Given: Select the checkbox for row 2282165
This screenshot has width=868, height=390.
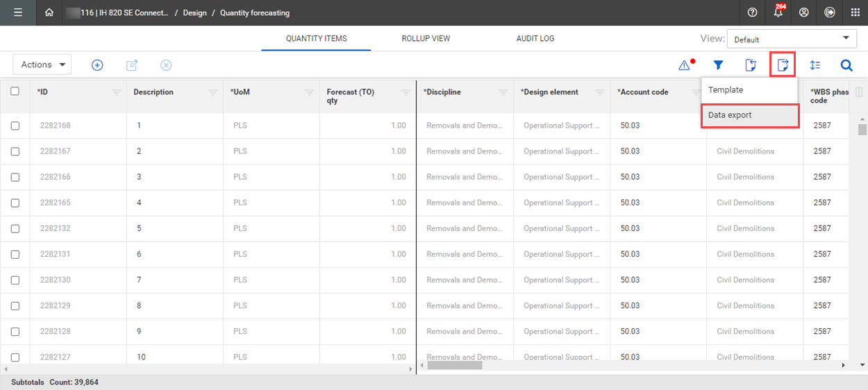Looking at the screenshot, I should [x=15, y=203].
